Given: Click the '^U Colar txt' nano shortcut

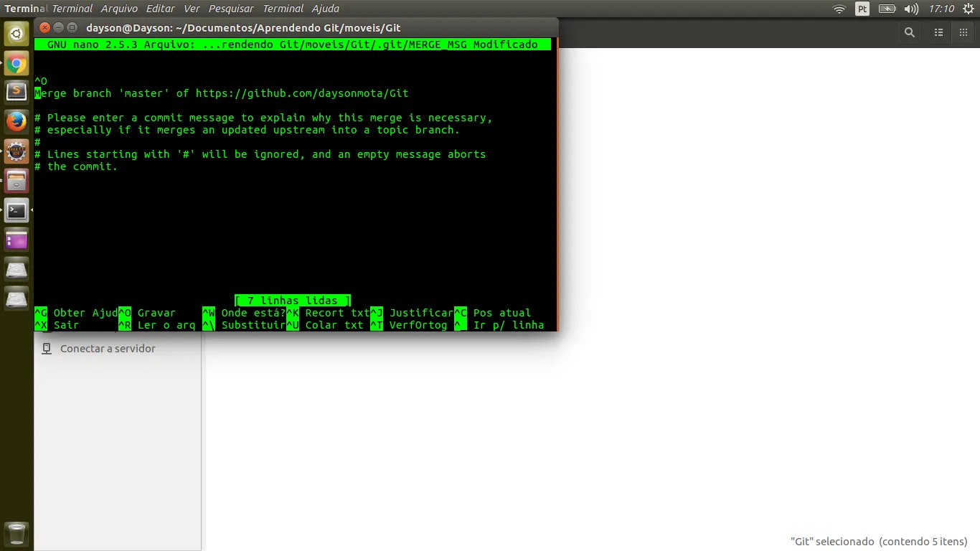Looking at the screenshot, I should (325, 325).
